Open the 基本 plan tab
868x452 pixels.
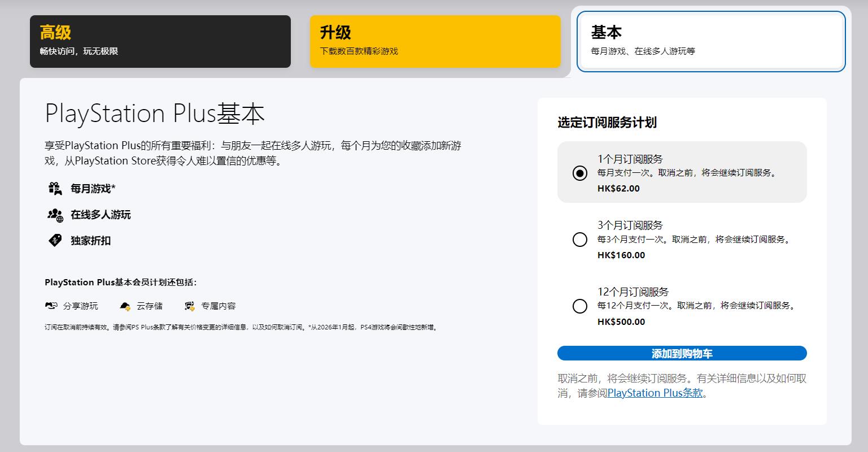click(x=710, y=41)
